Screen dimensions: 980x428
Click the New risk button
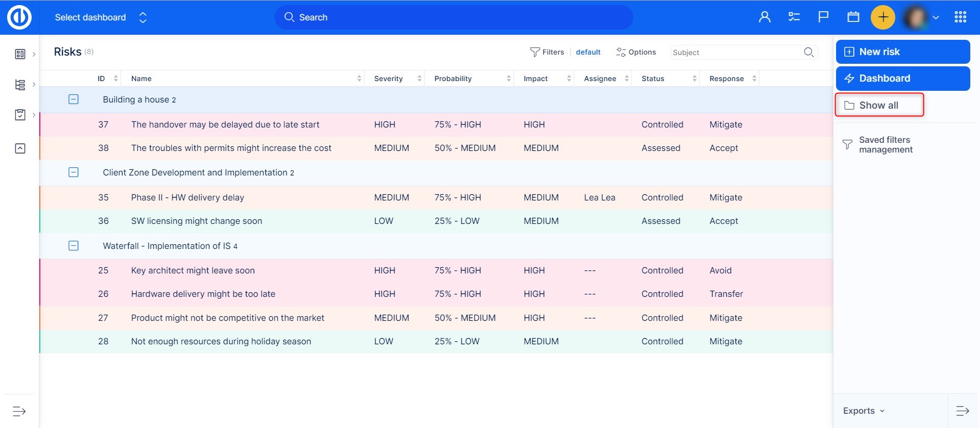pos(902,52)
